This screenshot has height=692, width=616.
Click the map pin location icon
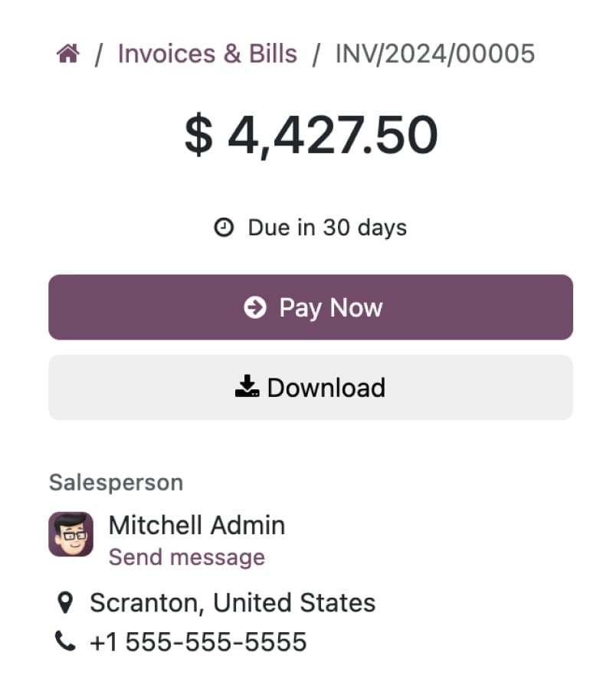(x=65, y=602)
